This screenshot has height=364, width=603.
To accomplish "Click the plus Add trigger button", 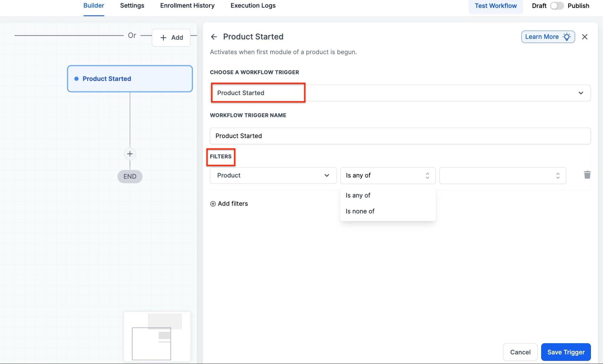I will (171, 38).
